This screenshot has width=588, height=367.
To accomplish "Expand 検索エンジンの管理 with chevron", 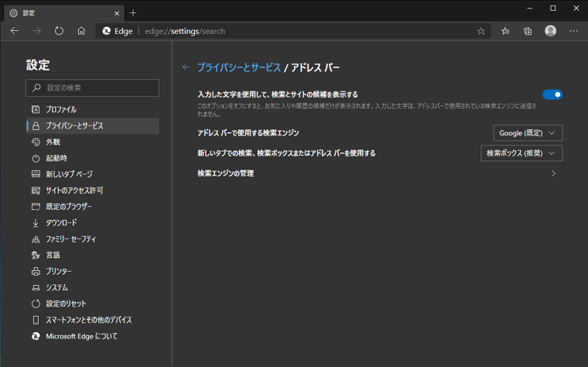I will click(553, 173).
